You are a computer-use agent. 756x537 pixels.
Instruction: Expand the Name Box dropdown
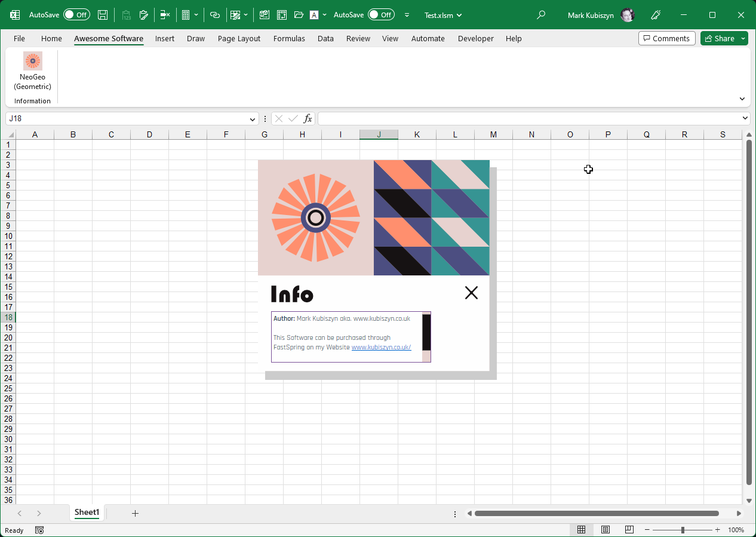pyautogui.click(x=252, y=119)
